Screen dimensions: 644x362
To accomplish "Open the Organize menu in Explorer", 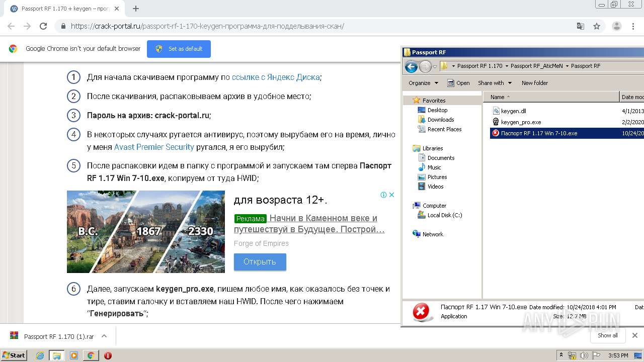I will tap(423, 83).
